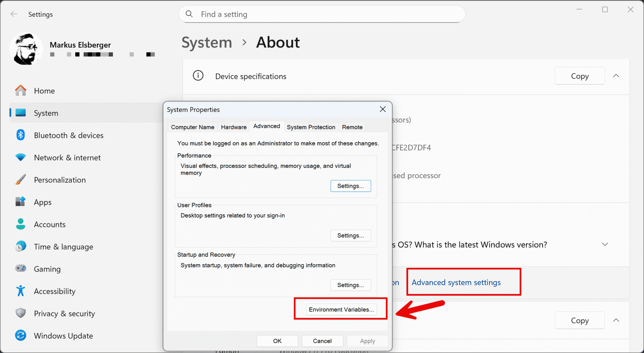Click the Time & language label
This screenshot has height=353, width=644.
pos(64,247)
